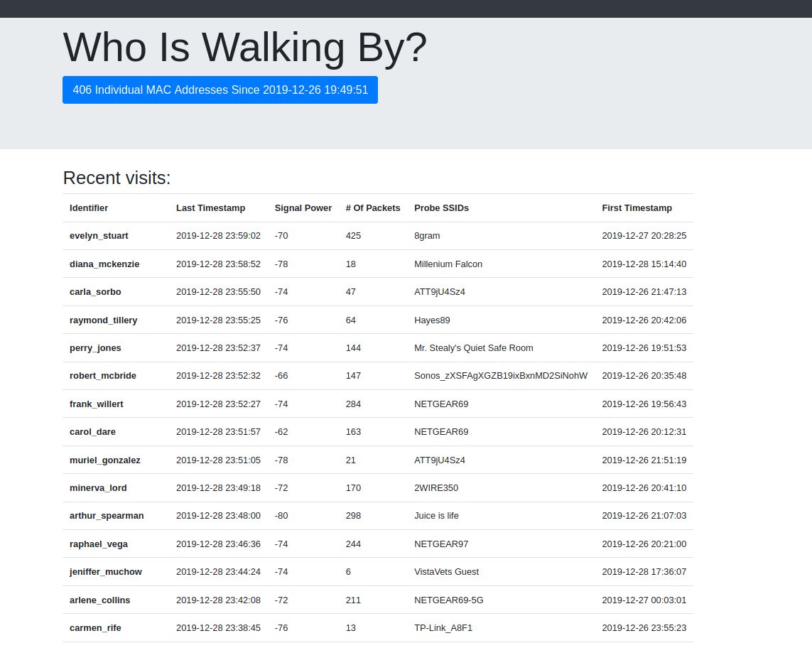Click the 406 Individual MAC Addresses button
The height and width of the screenshot is (648, 812).
tap(220, 90)
